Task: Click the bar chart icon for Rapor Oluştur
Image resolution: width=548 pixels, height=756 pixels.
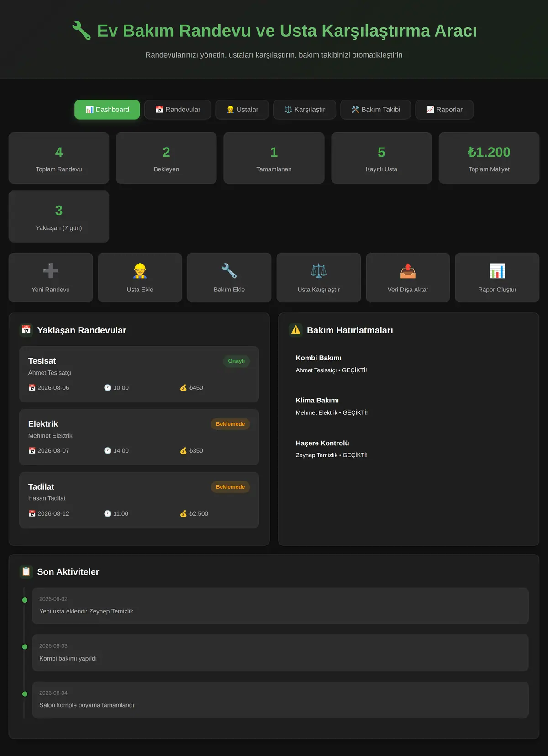Action: [x=497, y=271]
